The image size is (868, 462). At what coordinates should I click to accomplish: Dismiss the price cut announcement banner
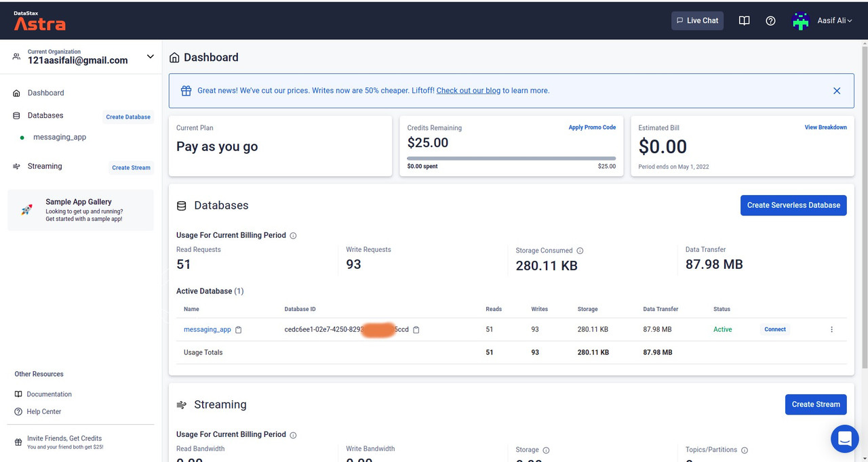[837, 91]
